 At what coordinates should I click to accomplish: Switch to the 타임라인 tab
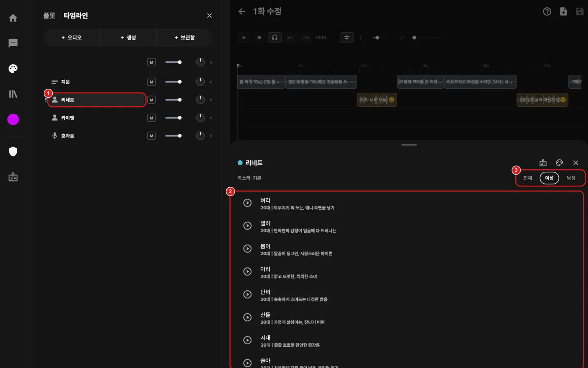[76, 16]
